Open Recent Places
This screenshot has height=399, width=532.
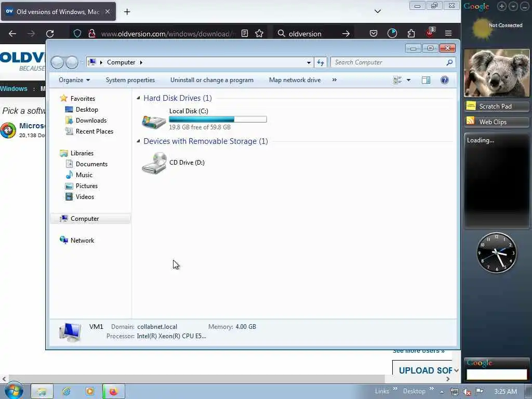click(95, 131)
